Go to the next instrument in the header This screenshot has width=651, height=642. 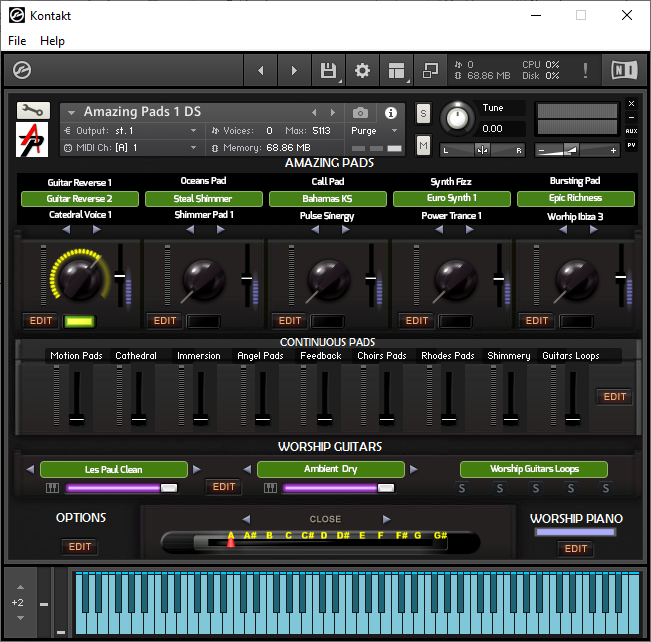(294, 71)
